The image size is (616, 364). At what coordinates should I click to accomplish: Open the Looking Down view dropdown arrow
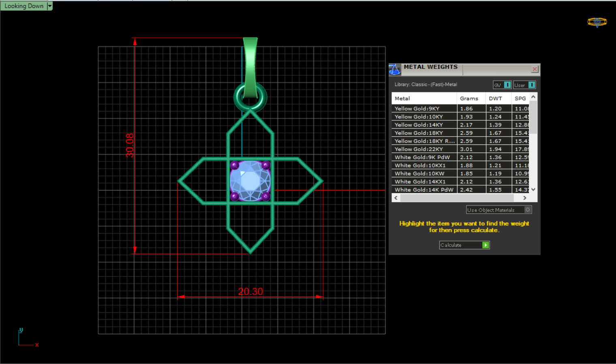tap(50, 6)
